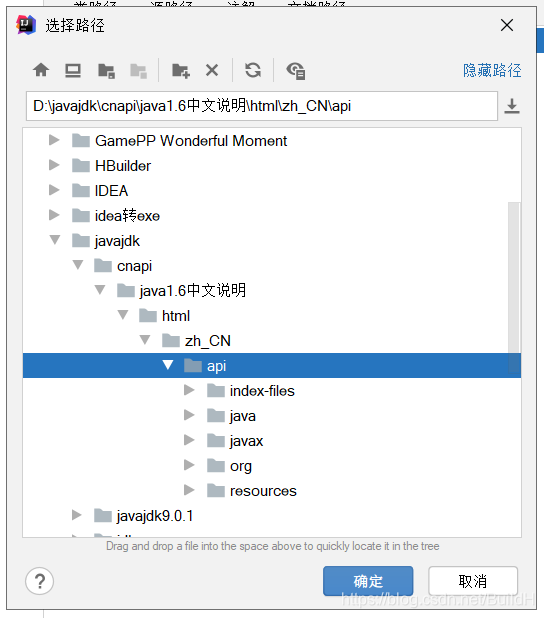This screenshot has width=544, height=618.
Task: Select the cnapi tree row
Action: point(272,266)
